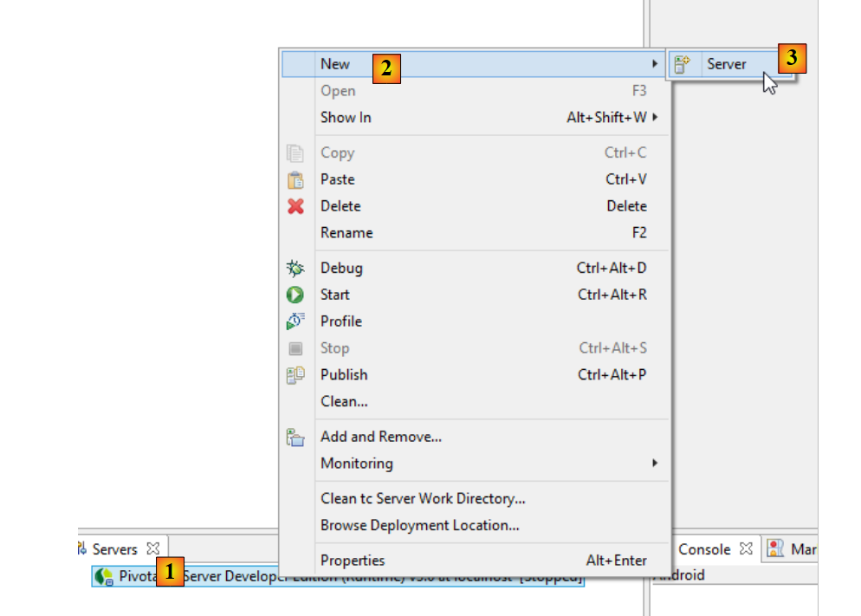Screen dimensions: 861x616
Task: Expand the Monitoring submenu arrow
Action: point(654,464)
